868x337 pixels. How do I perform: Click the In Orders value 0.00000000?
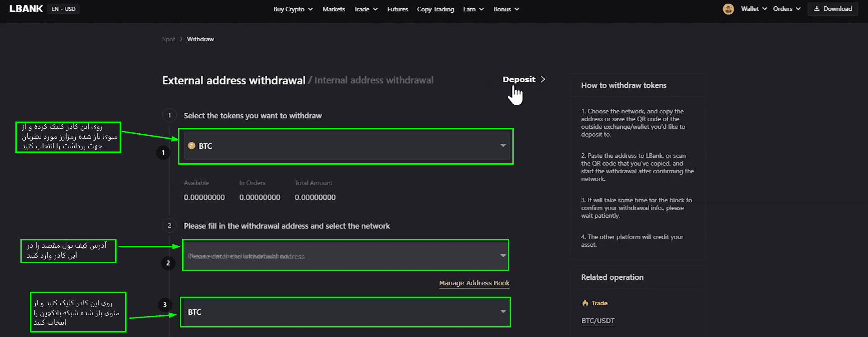tap(260, 197)
